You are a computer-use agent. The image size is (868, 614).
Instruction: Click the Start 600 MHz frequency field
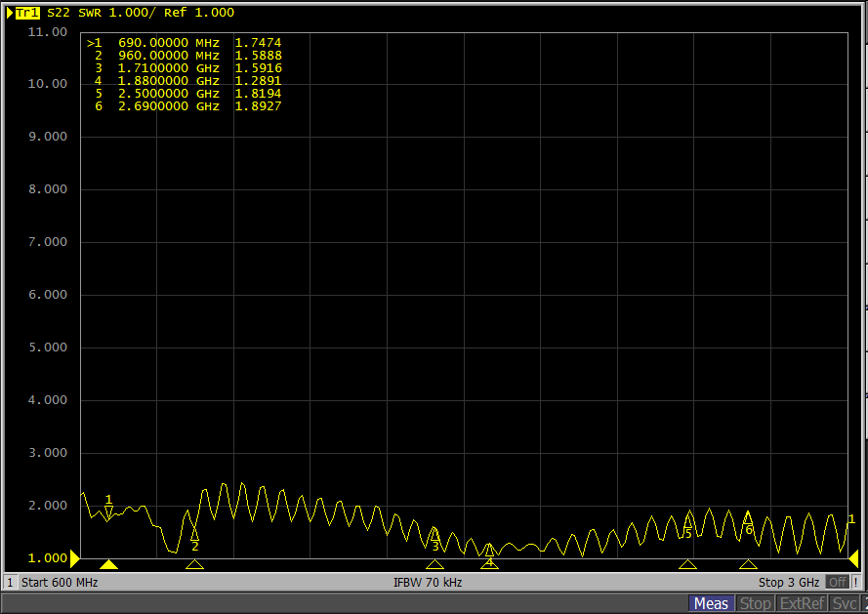[60, 583]
